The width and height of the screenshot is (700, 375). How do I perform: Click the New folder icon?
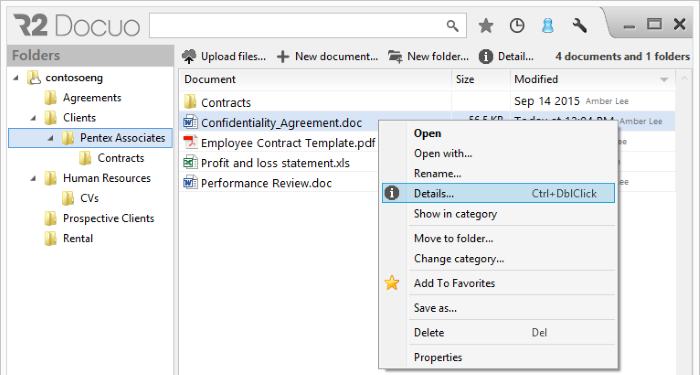point(395,57)
